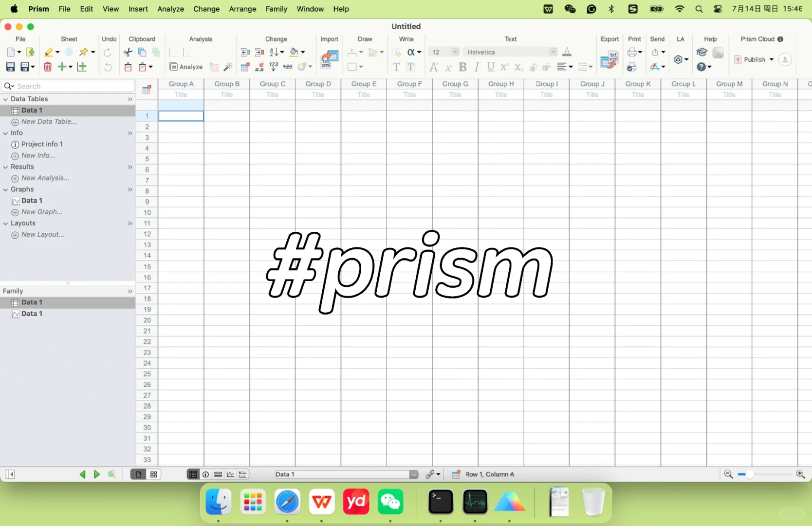Click the Search field in navigator
Image resolution: width=812 pixels, height=526 pixels.
(x=68, y=86)
